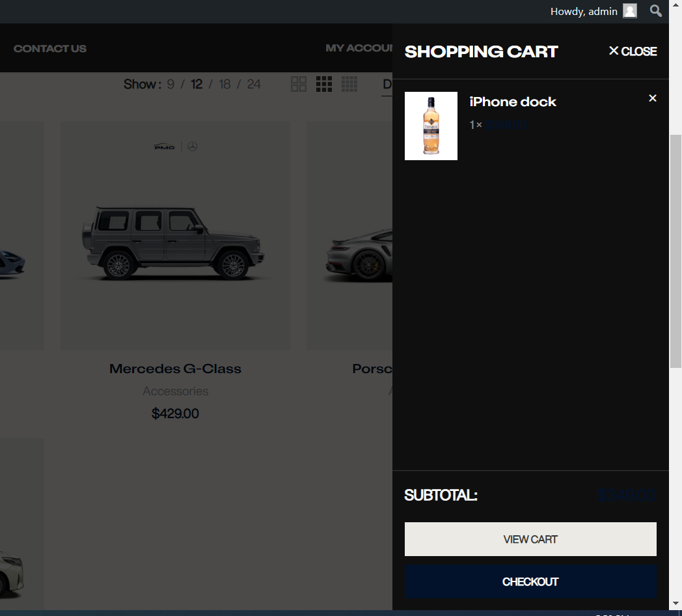The image size is (682, 616).
Task: Open the Contact Us menu item
Action: pos(50,48)
